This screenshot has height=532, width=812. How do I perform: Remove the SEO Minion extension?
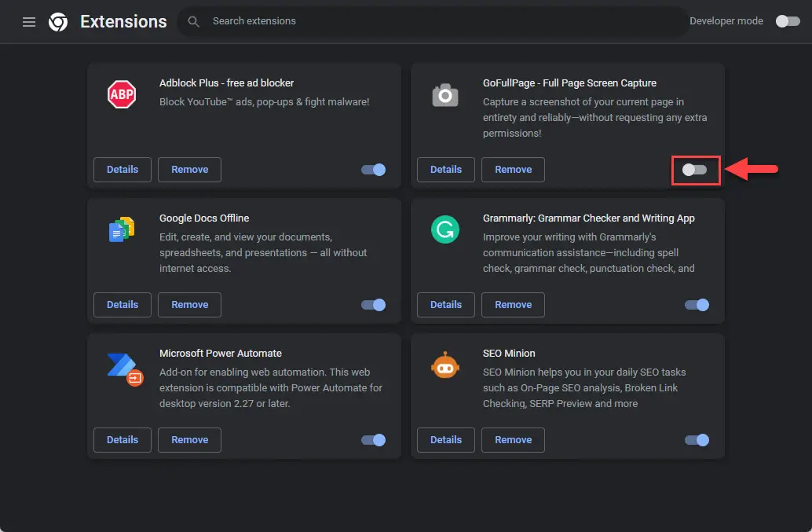(514, 440)
